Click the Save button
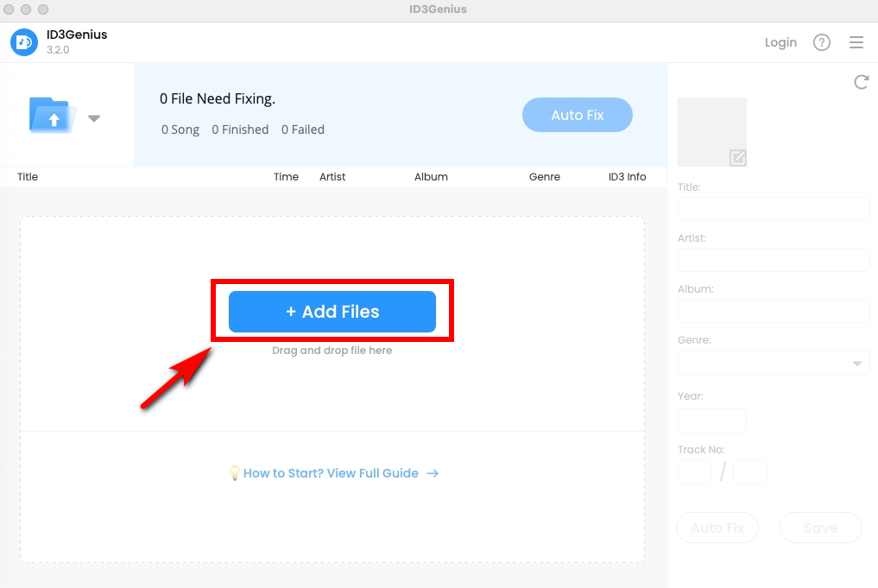This screenshot has width=878, height=588. 820,528
